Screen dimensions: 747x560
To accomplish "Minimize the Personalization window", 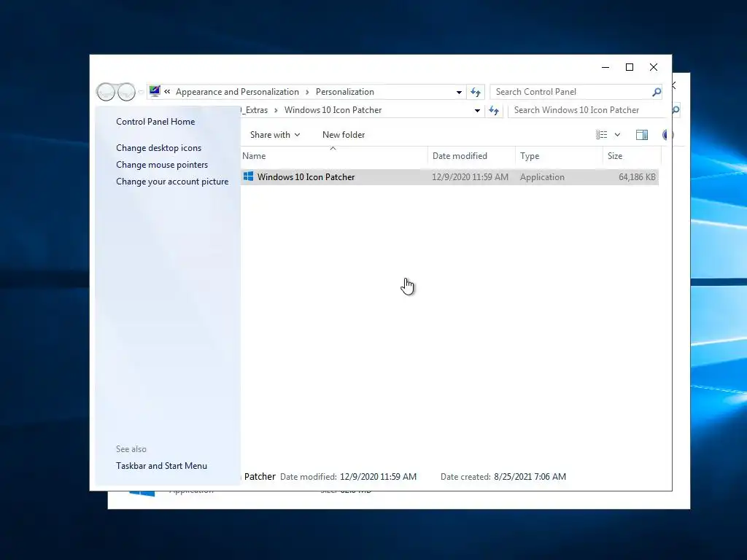I will (x=605, y=68).
